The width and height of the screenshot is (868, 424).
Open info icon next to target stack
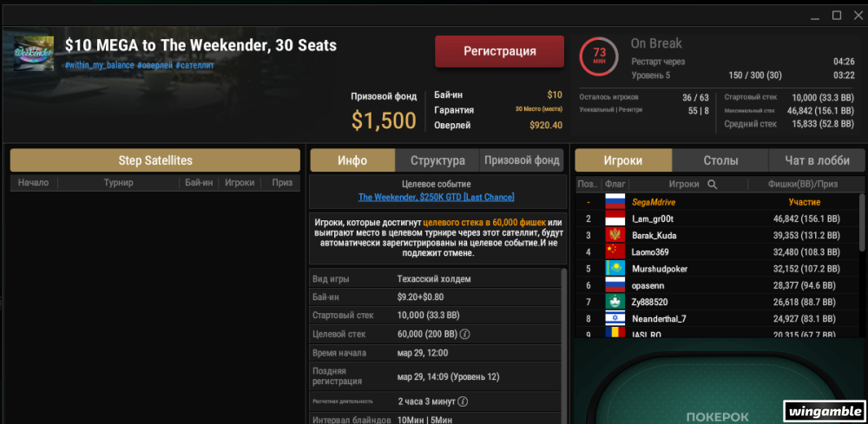pyautogui.click(x=465, y=334)
